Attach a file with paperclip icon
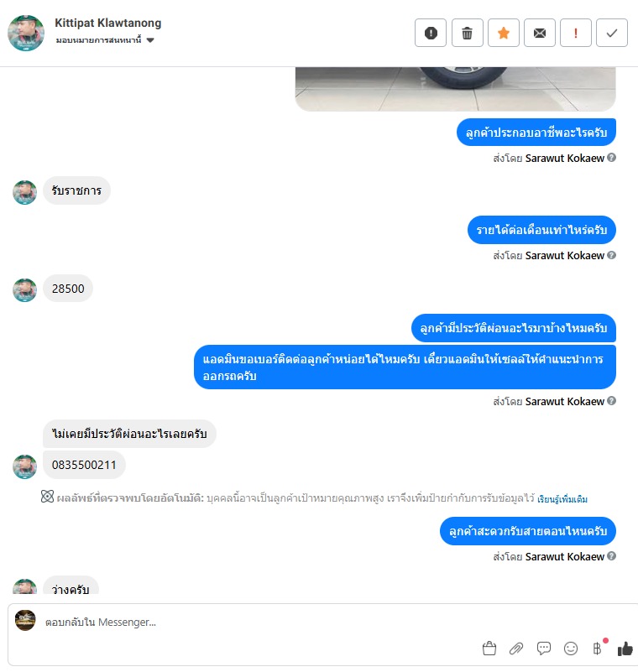This screenshot has width=638, height=672. coord(516,649)
